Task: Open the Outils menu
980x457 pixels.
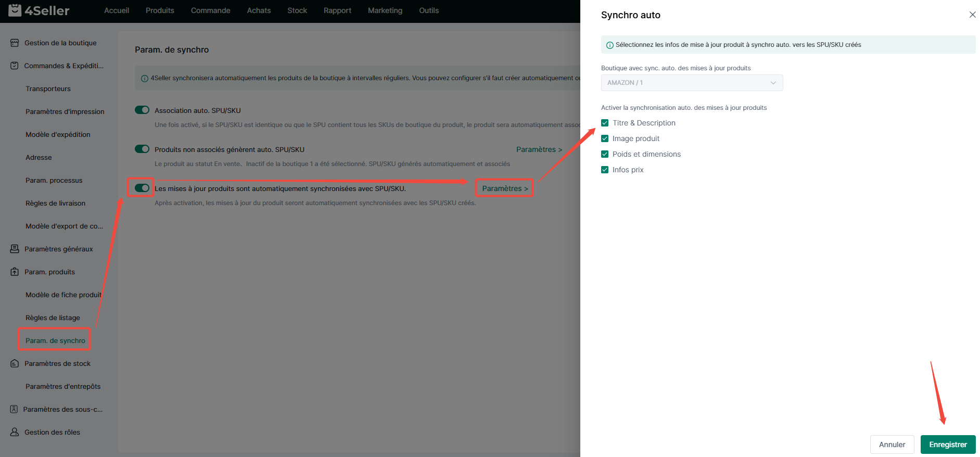Action: click(x=429, y=10)
